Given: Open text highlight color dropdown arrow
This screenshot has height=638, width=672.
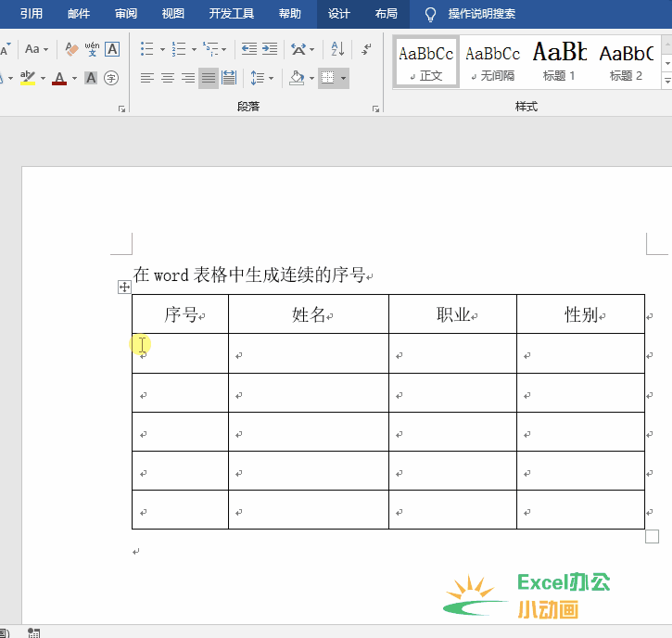Looking at the screenshot, I should (x=43, y=78).
